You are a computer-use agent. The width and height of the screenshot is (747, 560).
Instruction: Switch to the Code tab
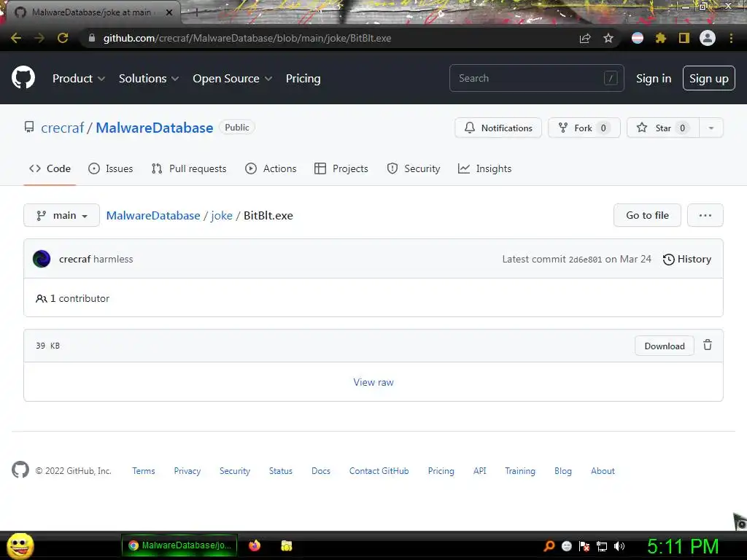50,168
